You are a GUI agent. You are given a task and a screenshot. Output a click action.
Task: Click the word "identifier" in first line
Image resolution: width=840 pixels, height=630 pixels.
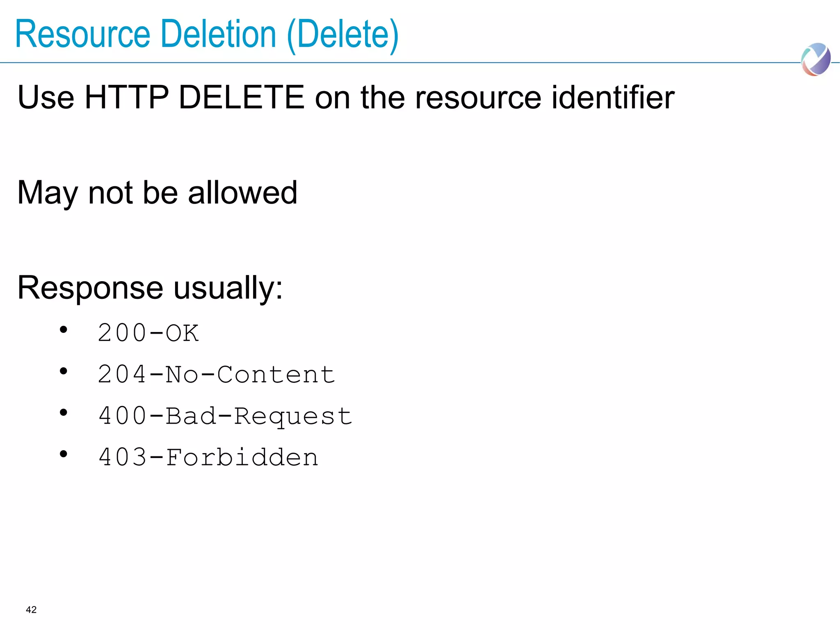[613, 97]
